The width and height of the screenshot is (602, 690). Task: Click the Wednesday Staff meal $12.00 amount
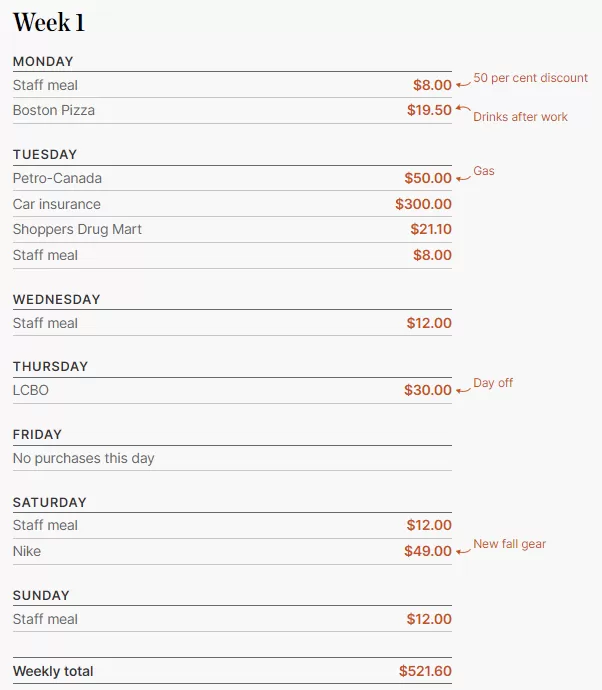[x=429, y=323]
